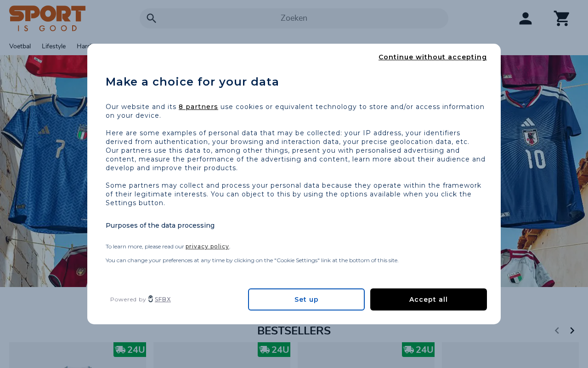
Task: Go to next bestsellers with right chevron
Action: point(572,330)
